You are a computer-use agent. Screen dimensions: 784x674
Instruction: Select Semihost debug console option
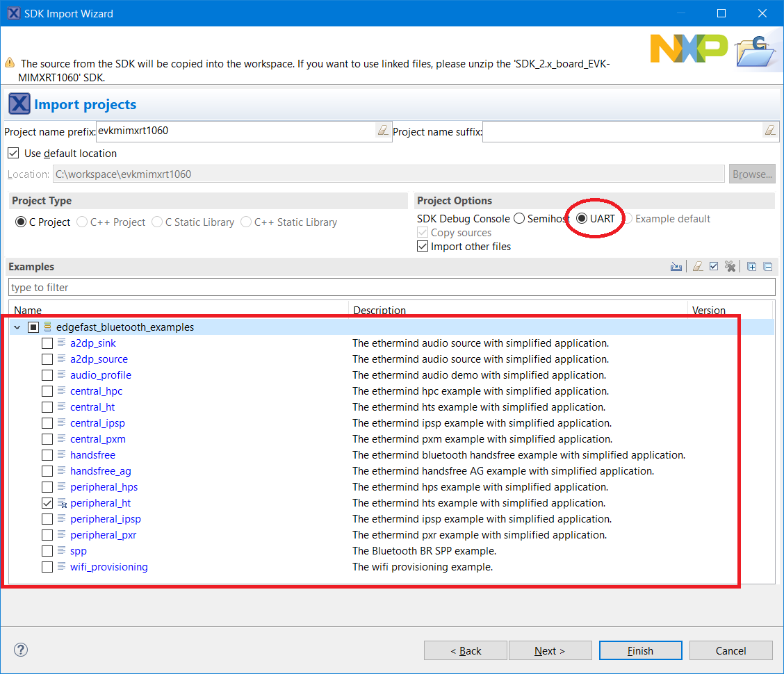point(519,219)
